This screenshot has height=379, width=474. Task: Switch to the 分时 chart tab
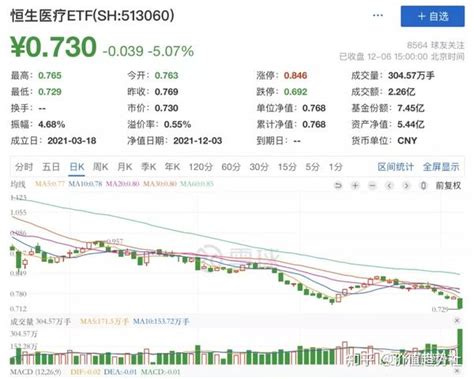point(24,167)
